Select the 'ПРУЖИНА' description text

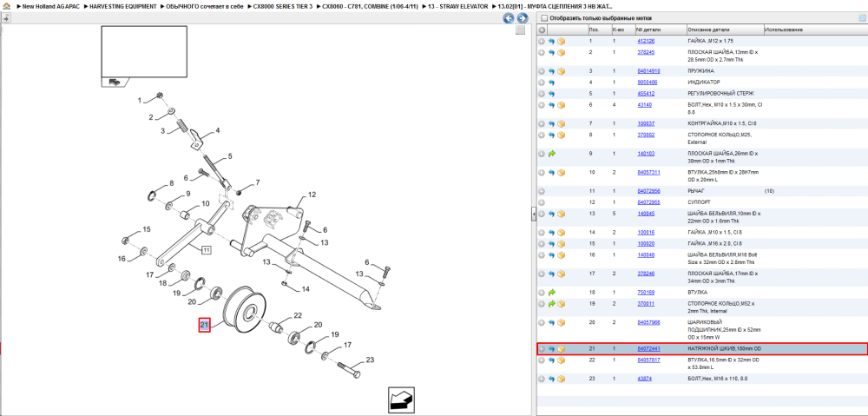pos(700,71)
